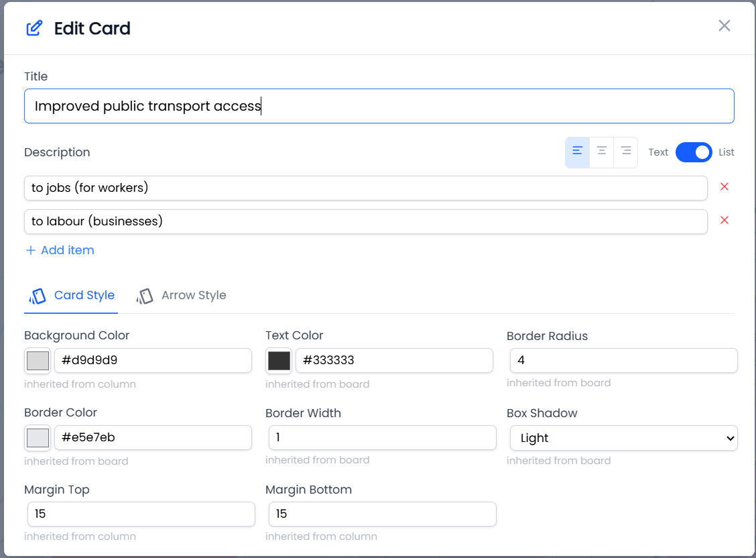This screenshot has width=756, height=558.
Task: Click the text color hex field #333333
Action: (x=394, y=360)
